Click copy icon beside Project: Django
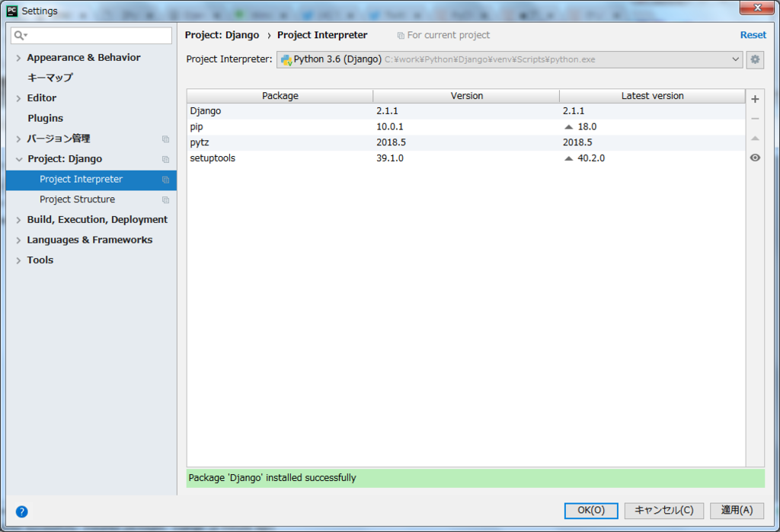Image resolution: width=780 pixels, height=532 pixels. point(165,159)
